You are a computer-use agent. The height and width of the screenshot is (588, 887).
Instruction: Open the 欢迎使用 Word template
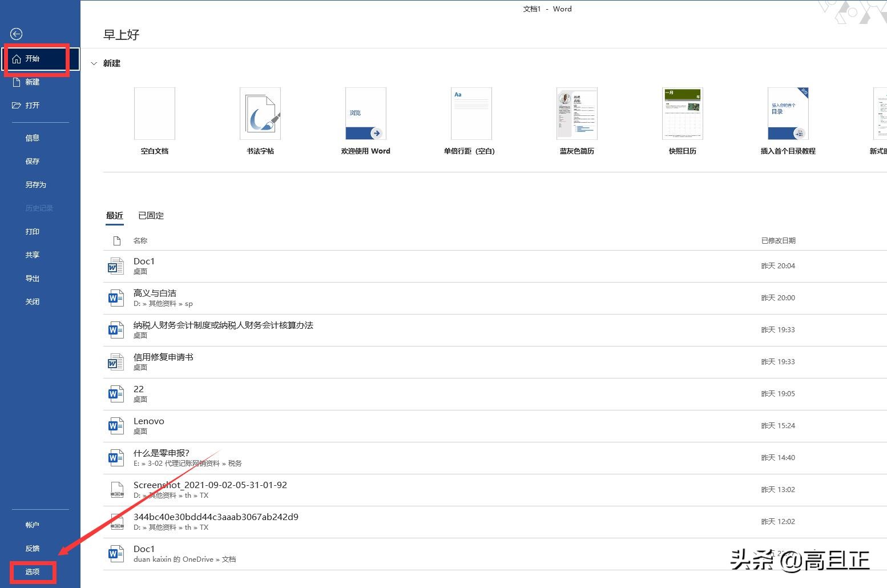(366, 122)
